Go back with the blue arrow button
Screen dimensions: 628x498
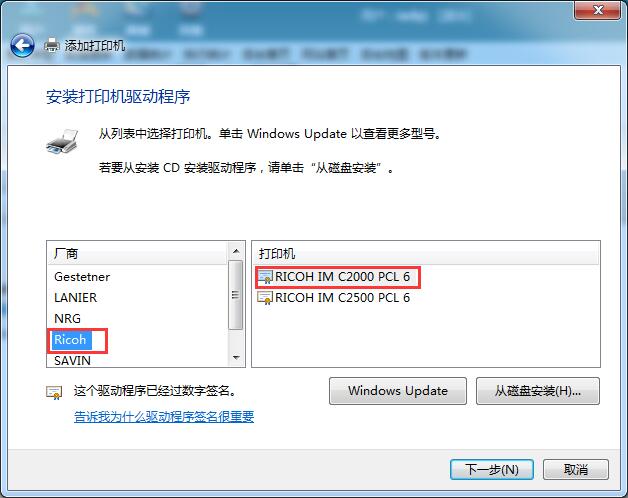point(22,46)
